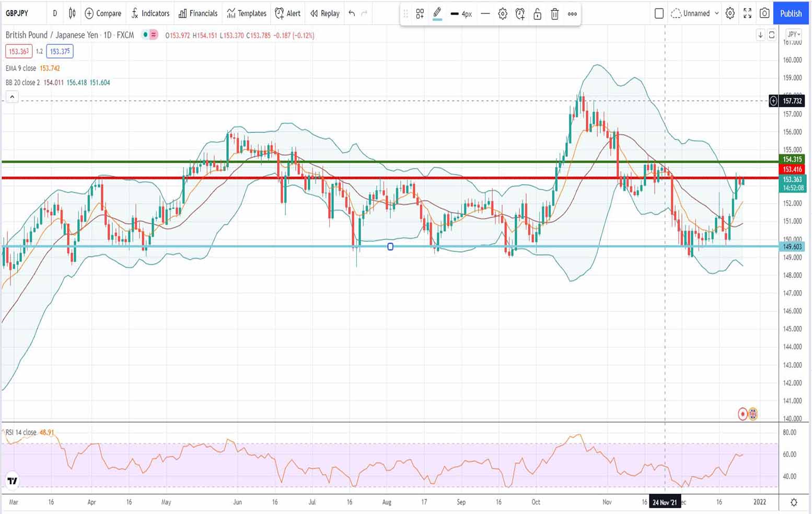Open the Unnamed layout dropdown

[x=695, y=14]
